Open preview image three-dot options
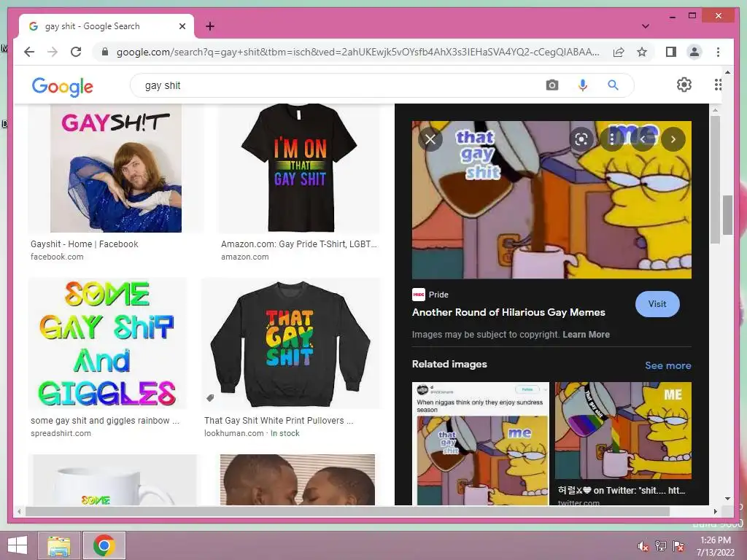 coord(612,139)
